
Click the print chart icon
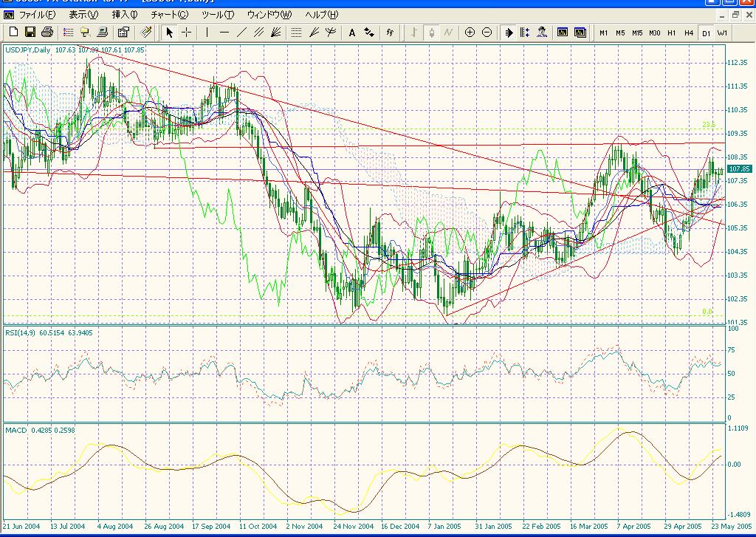point(47,32)
